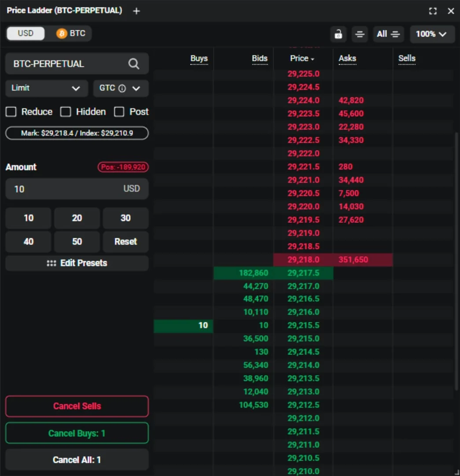The image size is (460, 476).
Task: Click best ask price 29,218.0
Action: [x=303, y=260]
